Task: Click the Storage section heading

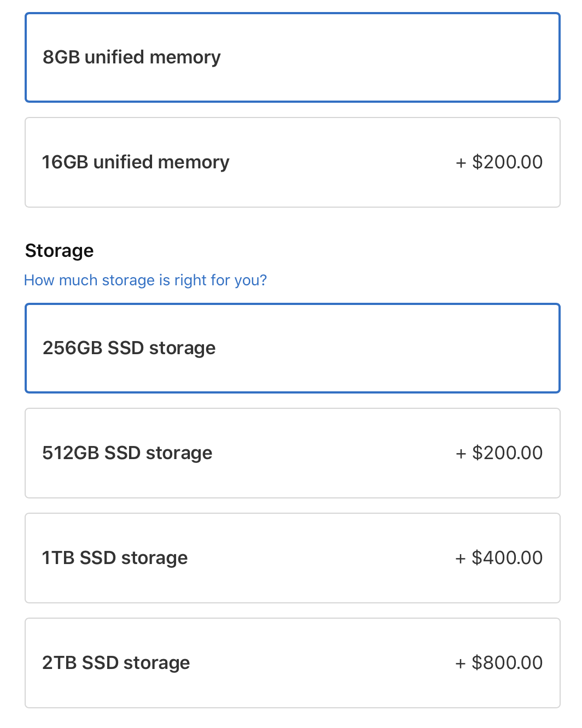Action: tap(59, 250)
